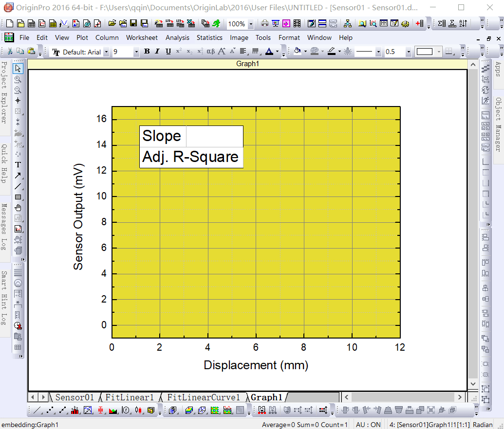Click the horizontal scrollbar right arrow
Viewport: 504px width, 429px height.
pyautogui.click(x=460, y=397)
